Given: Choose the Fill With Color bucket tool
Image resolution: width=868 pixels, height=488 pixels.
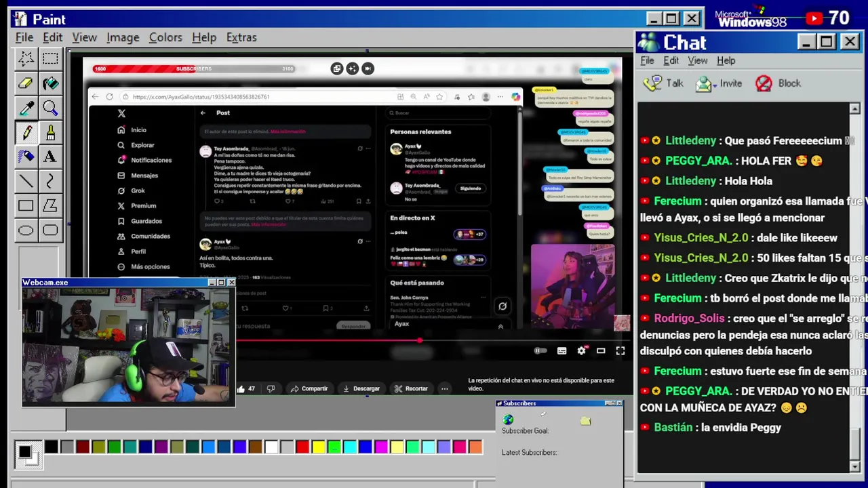Looking at the screenshot, I should coord(50,83).
